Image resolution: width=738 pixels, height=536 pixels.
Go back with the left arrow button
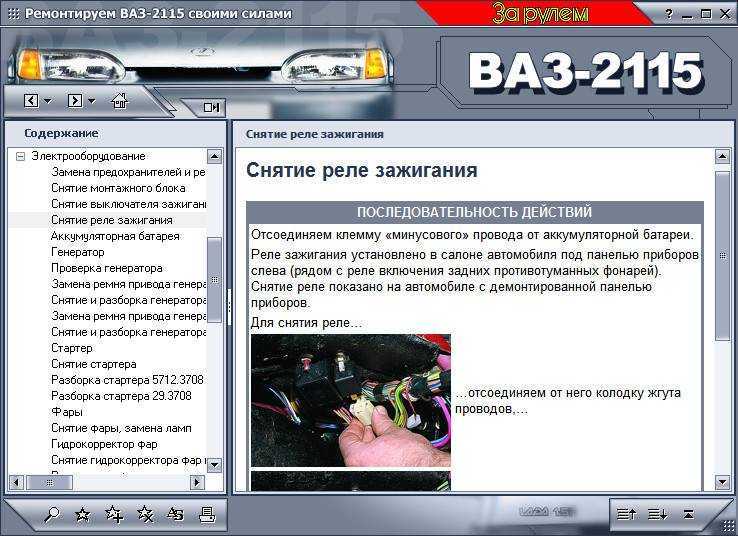pyautogui.click(x=31, y=101)
